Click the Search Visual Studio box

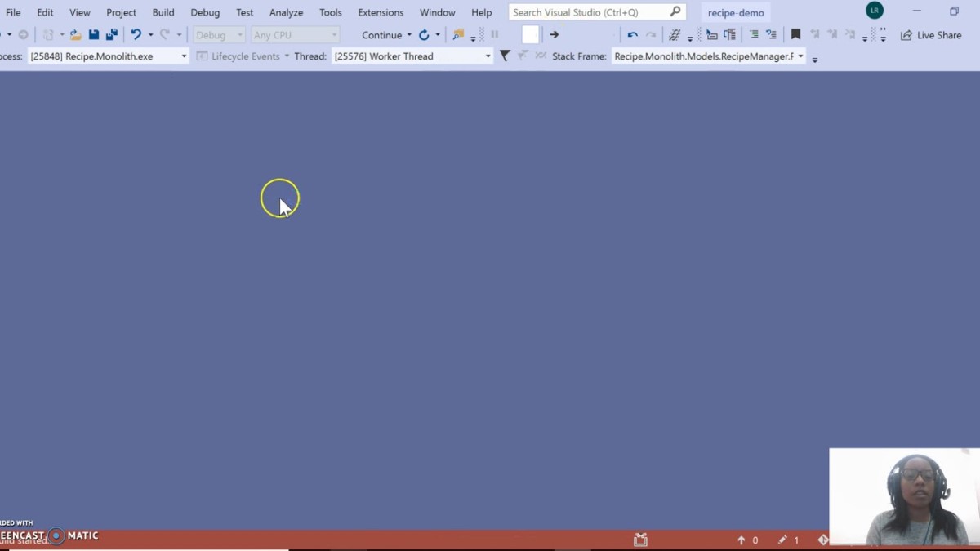tap(588, 12)
